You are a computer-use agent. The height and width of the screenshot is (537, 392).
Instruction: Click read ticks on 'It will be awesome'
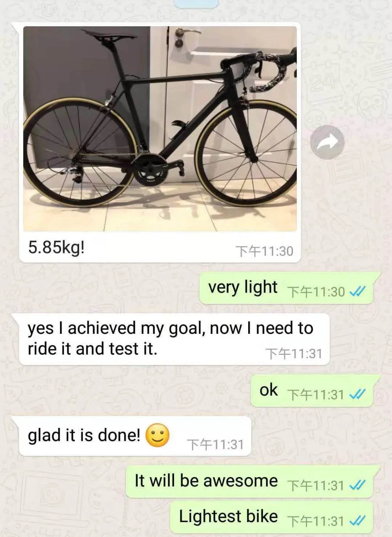pyautogui.click(x=357, y=485)
